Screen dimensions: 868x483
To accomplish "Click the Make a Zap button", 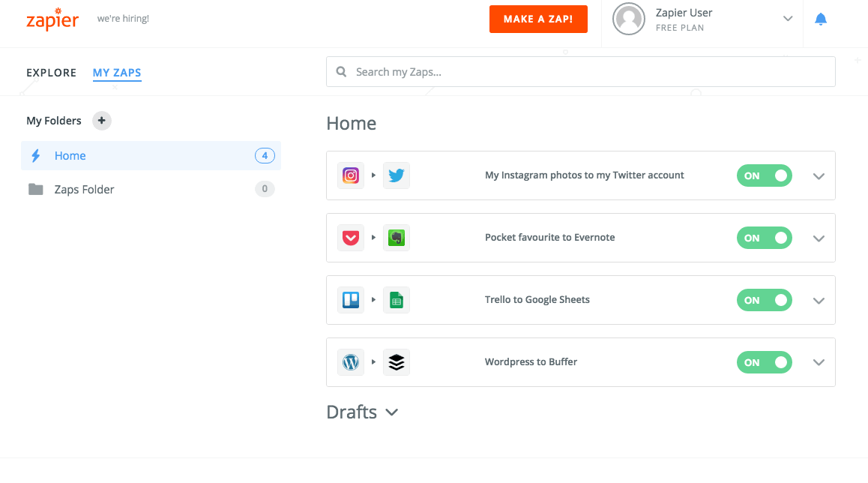I will [538, 19].
